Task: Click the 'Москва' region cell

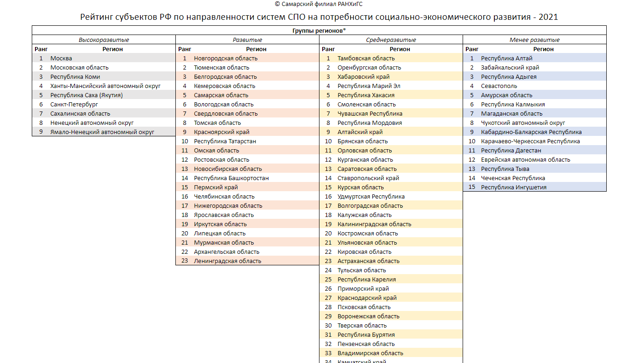Action: pos(61,59)
